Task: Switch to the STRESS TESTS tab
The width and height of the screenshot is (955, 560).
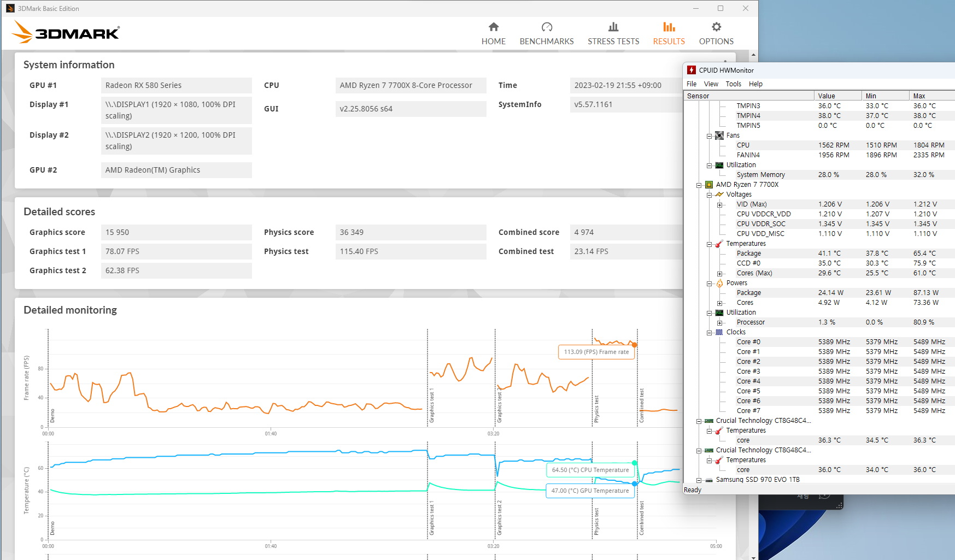Action: click(x=613, y=33)
